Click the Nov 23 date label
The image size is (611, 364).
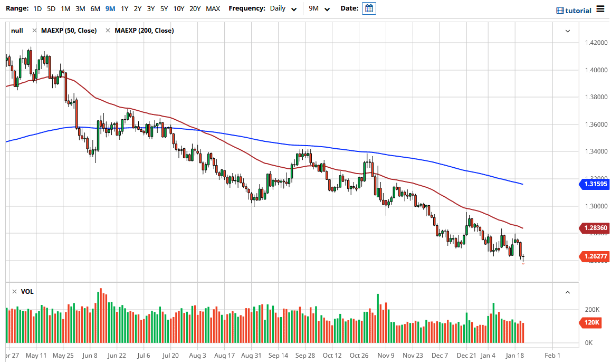[x=413, y=356]
